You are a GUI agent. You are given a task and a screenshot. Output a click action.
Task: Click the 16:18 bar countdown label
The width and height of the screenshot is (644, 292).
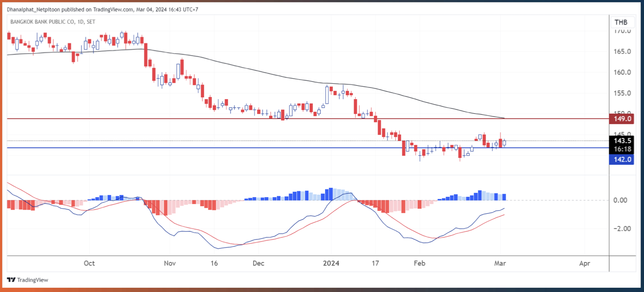click(x=621, y=149)
